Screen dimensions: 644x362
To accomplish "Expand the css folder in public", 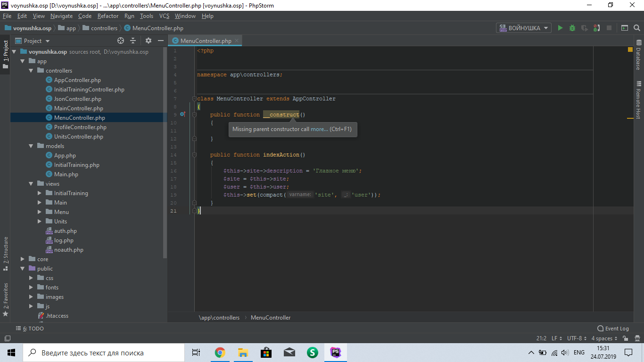I will 31,278.
